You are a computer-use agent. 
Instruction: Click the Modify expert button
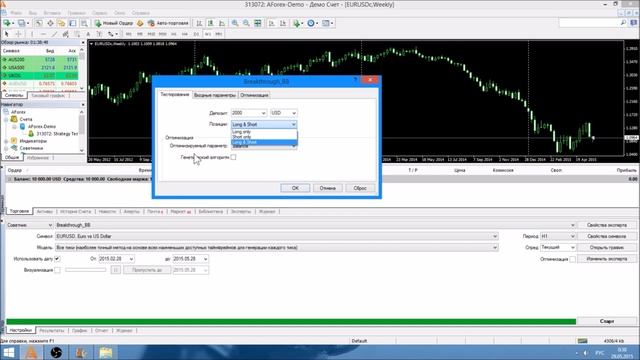point(607,259)
